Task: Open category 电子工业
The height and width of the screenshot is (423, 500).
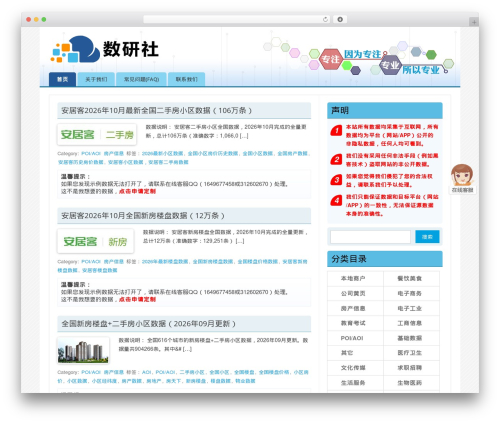Action: click(410, 309)
